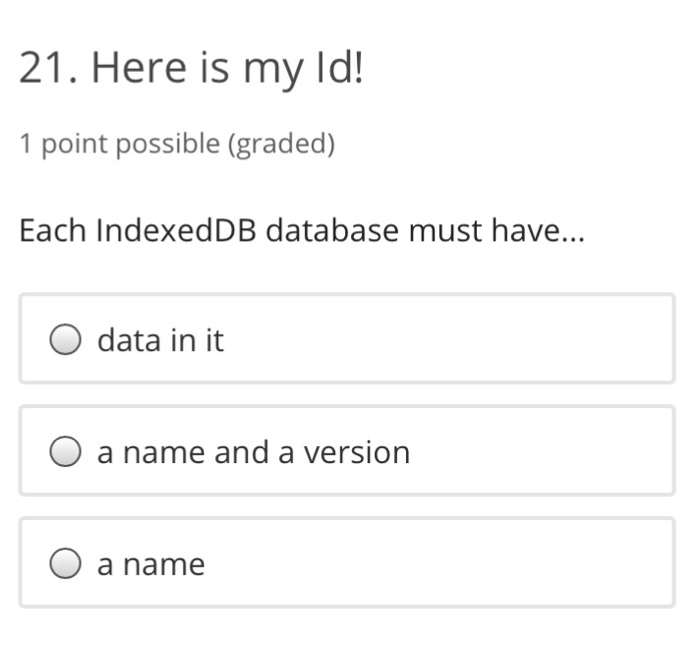Click the heading "21. Here is my Id!"
Viewport: 700px width, 645px height.
click(x=191, y=69)
